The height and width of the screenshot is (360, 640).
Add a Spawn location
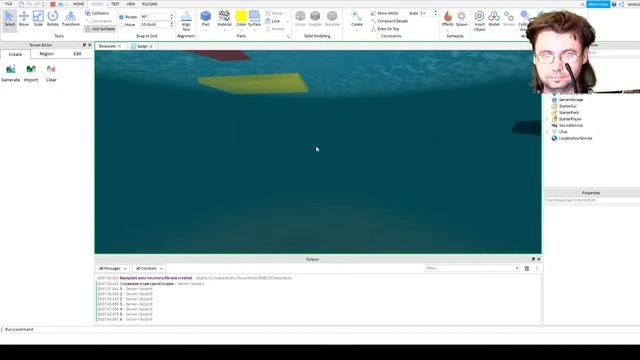[x=462, y=19]
